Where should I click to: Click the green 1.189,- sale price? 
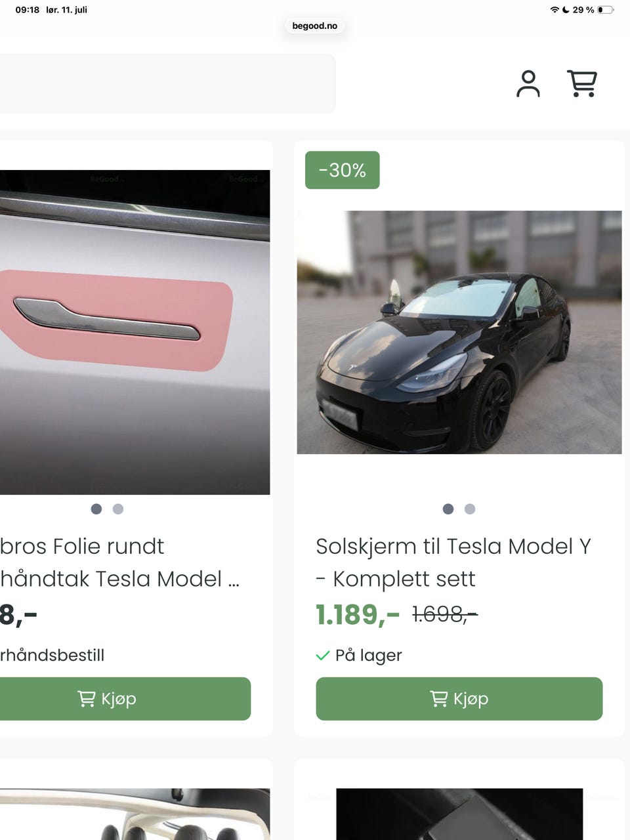click(358, 615)
